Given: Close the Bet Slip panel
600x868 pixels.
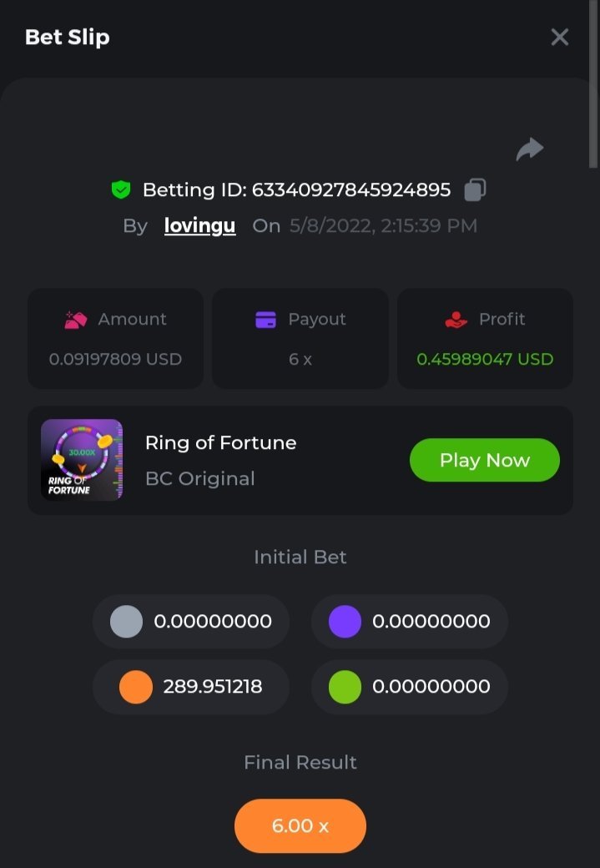Looking at the screenshot, I should tap(559, 37).
